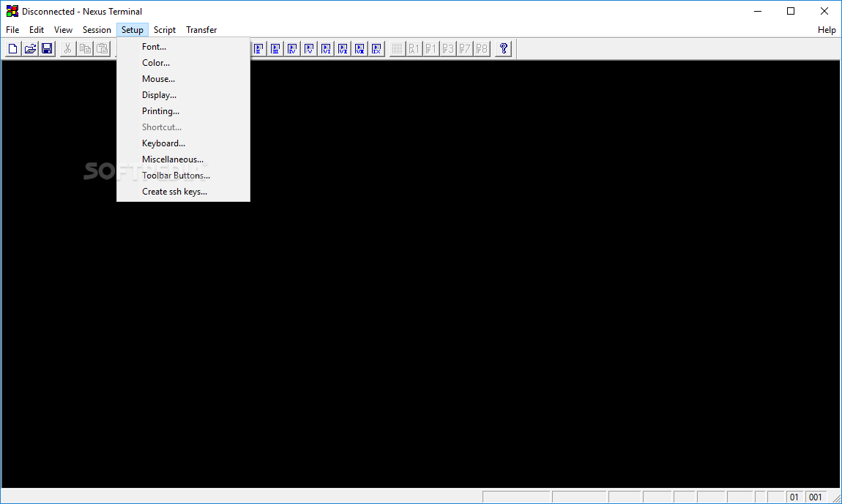Click the PA1 key toolbar icon
Screen dimensions: 842x504
pyautogui.click(x=414, y=49)
